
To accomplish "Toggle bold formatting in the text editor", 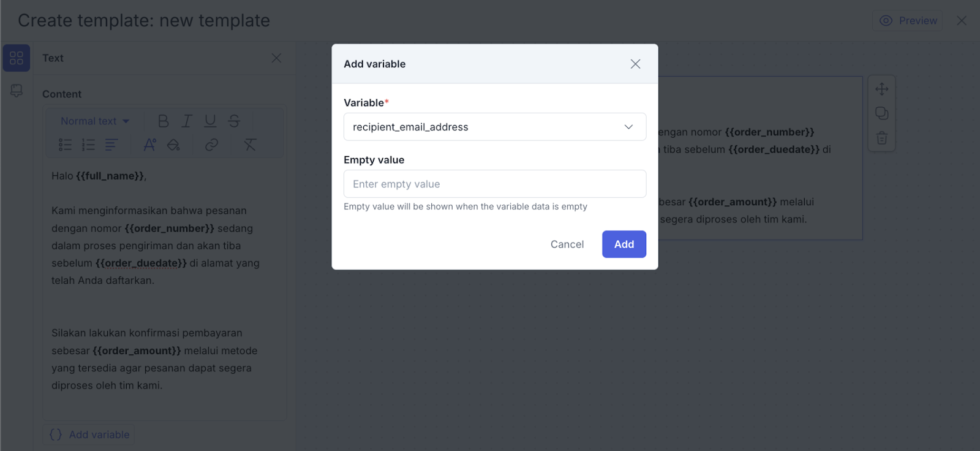I will click(x=163, y=121).
